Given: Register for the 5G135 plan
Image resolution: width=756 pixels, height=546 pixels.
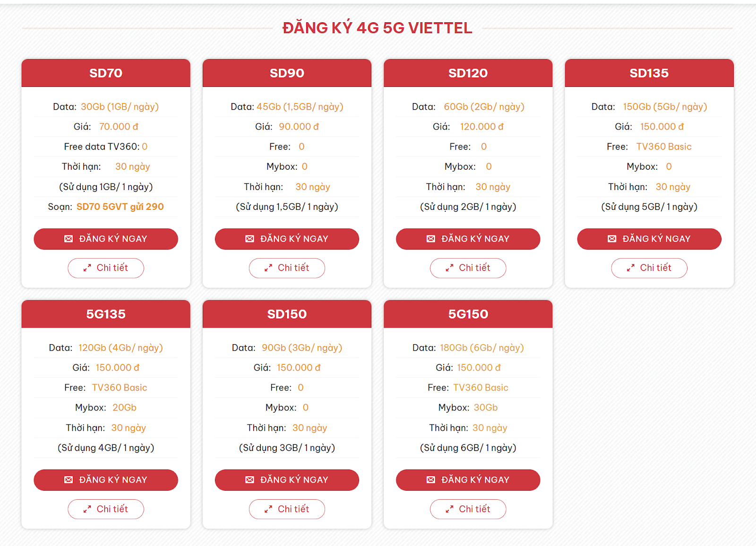Looking at the screenshot, I should pyautogui.click(x=106, y=480).
